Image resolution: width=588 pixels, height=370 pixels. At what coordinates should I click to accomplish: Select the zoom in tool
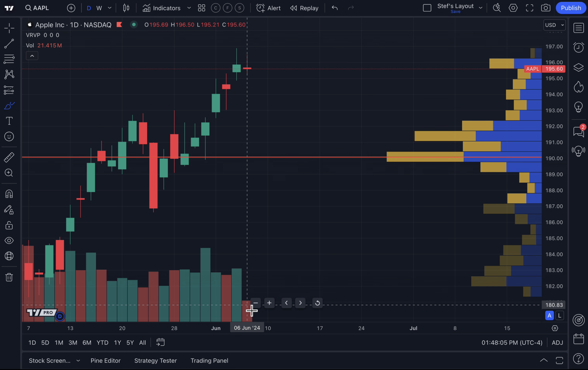coord(9,173)
